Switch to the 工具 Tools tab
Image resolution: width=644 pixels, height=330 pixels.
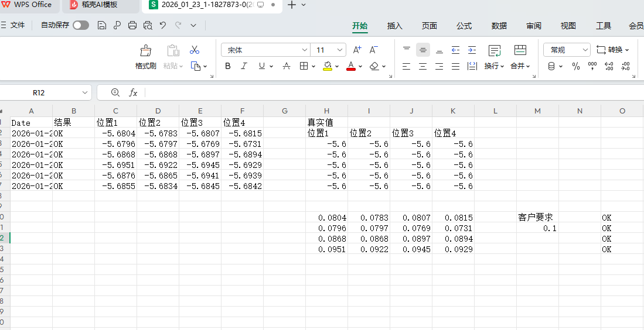pyautogui.click(x=604, y=26)
